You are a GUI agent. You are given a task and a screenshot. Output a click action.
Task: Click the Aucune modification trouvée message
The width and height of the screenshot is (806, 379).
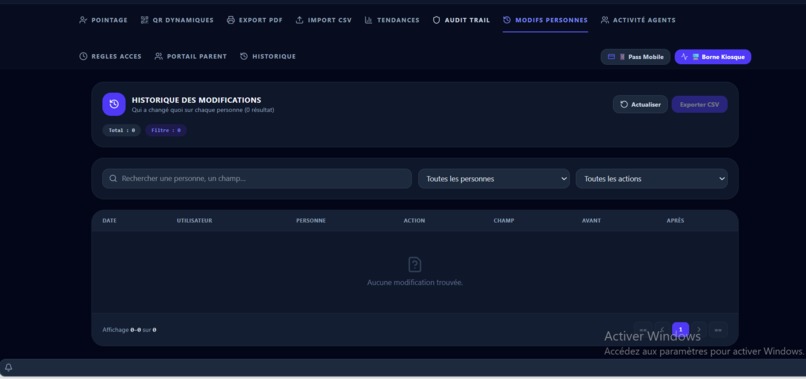pyautogui.click(x=415, y=283)
